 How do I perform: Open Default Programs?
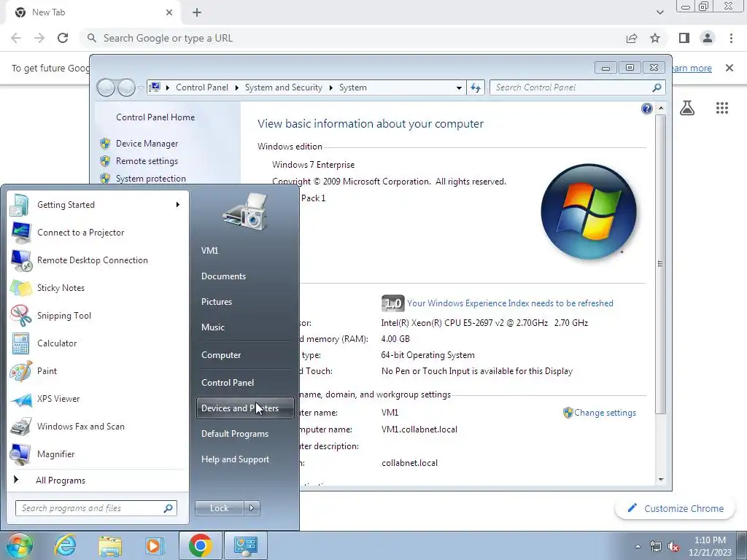tap(245, 434)
